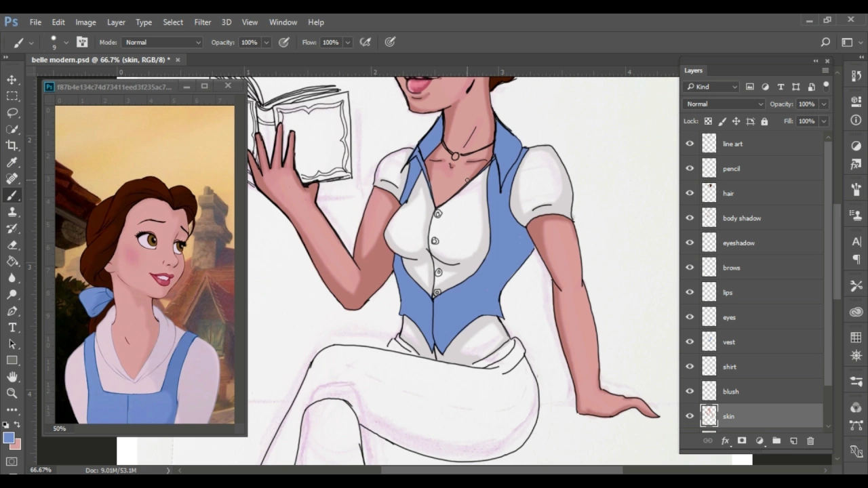Select the Rectangular Marquee tool

[12, 96]
